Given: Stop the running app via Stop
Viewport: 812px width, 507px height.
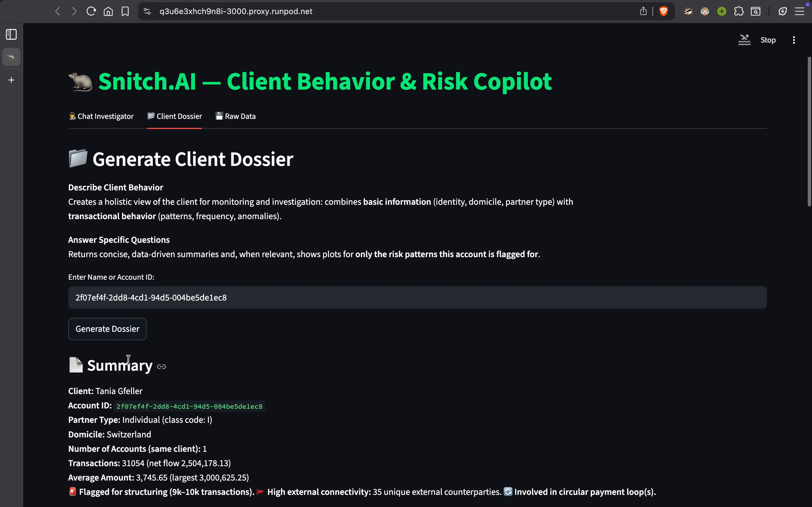Looking at the screenshot, I should tap(768, 40).
